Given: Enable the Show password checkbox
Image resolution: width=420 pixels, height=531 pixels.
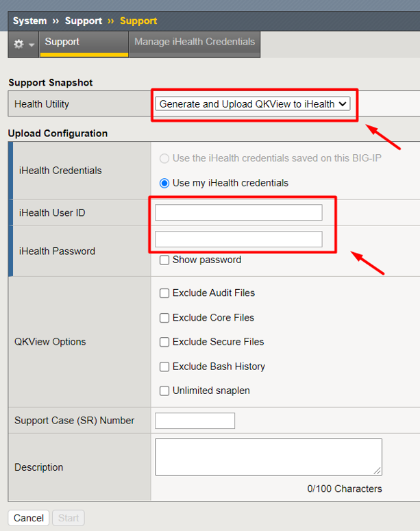Looking at the screenshot, I should pyautogui.click(x=164, y=260).
